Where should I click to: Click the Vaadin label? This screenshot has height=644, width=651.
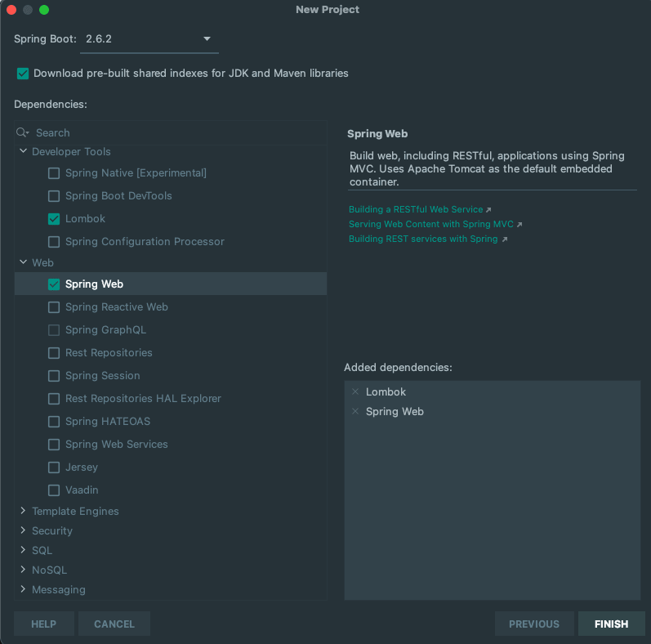coord(82,490)
